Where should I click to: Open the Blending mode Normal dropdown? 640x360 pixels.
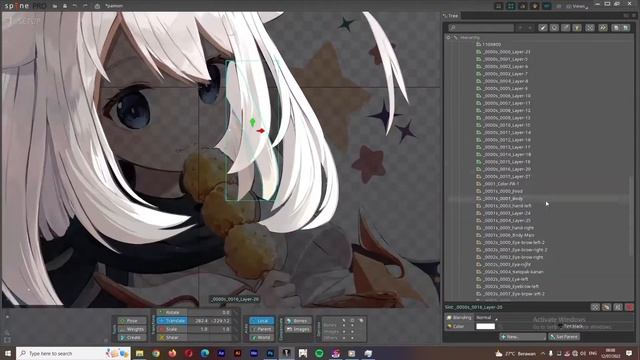(487, 318)
